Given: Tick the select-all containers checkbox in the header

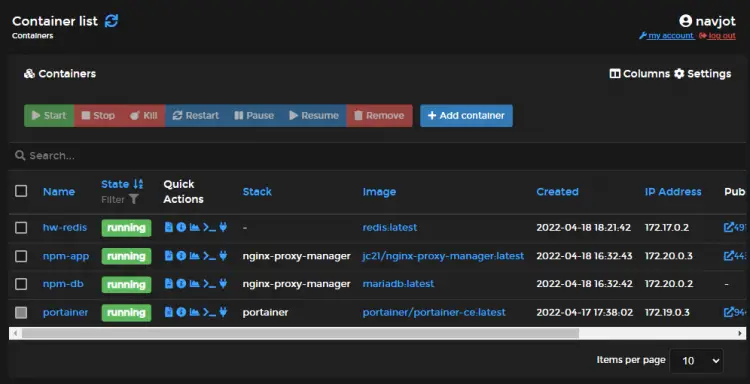Looking at the screenshot, I should pyautogui.click(x=21, y=191).
